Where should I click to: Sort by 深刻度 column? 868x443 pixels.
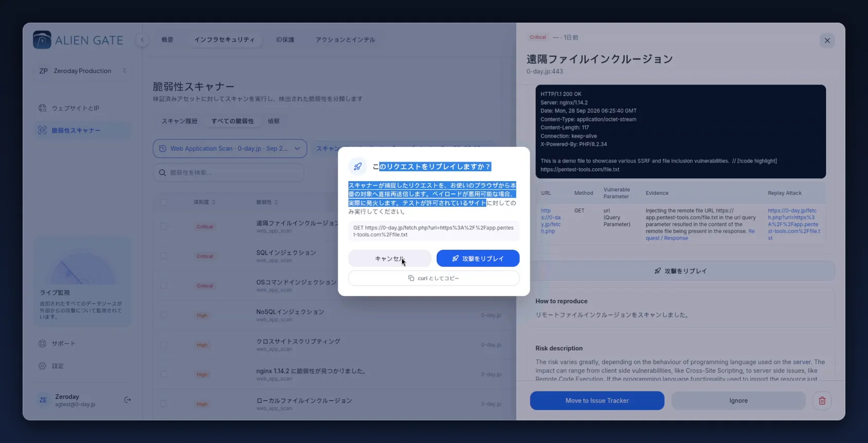point(204,202)
